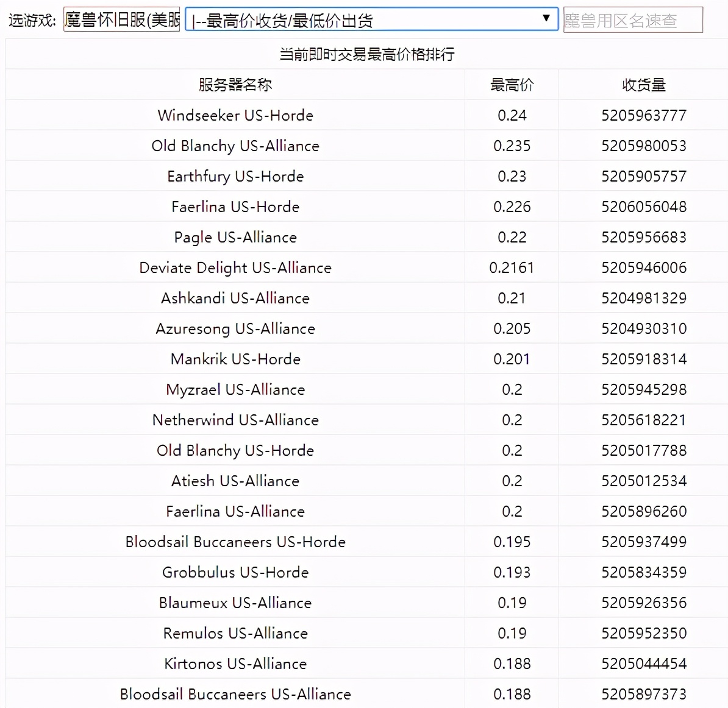Open the price mode dropdown arrow
The width and height of the screenshot is (728, 708).
547,19
